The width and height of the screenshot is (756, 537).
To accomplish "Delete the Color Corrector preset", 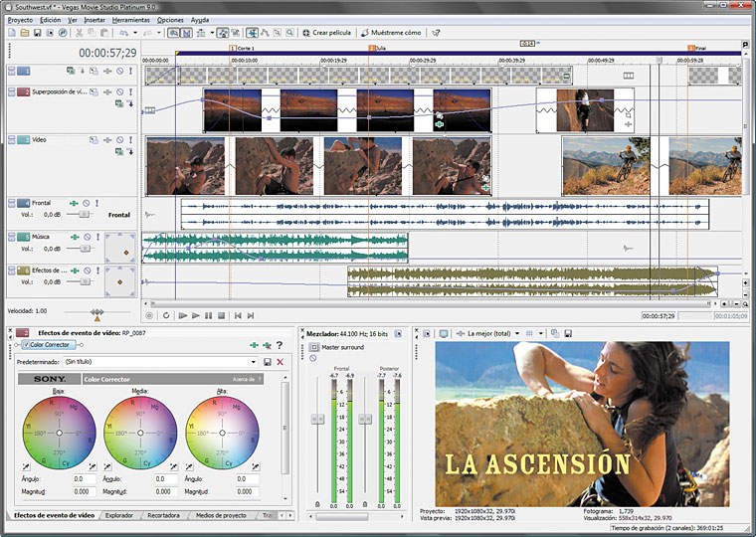I will pos(281,362).
